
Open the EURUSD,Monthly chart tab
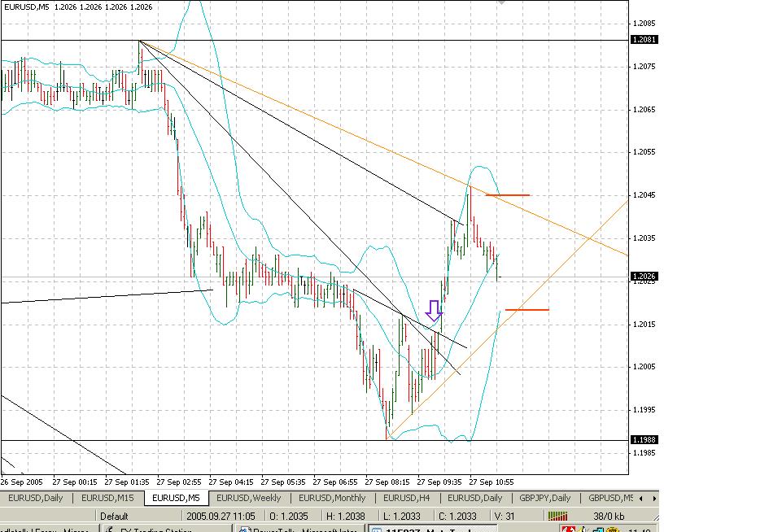tap(332, 498)
